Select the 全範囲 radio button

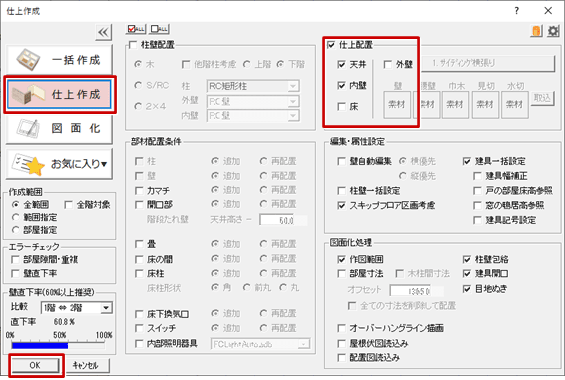click(15, 205)
